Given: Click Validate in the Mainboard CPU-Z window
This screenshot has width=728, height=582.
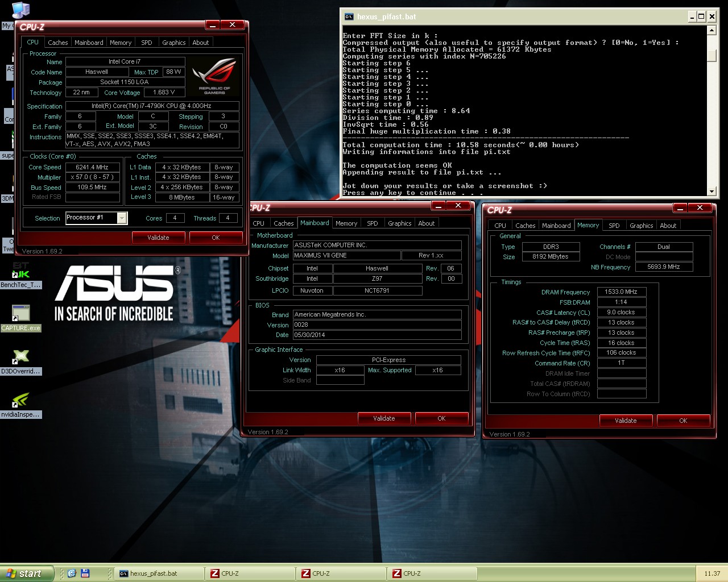Looking at the screenshot, I should [x=384, y=418].
